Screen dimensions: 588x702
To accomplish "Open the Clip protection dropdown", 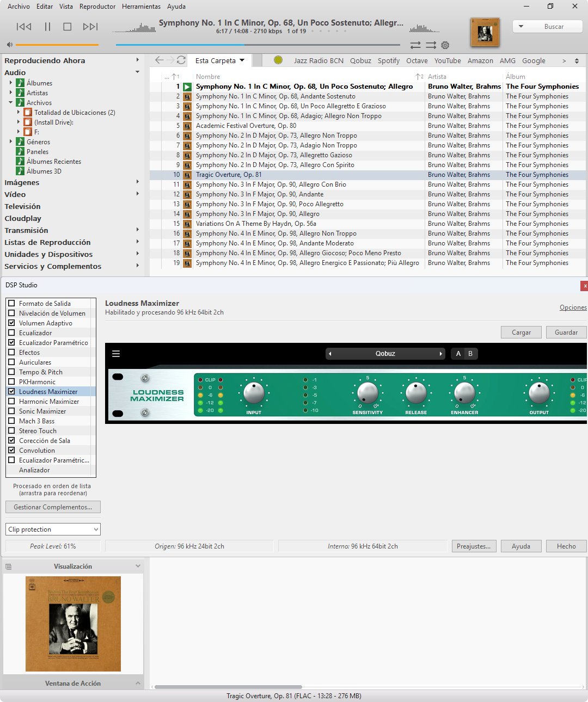I will 53,529.
